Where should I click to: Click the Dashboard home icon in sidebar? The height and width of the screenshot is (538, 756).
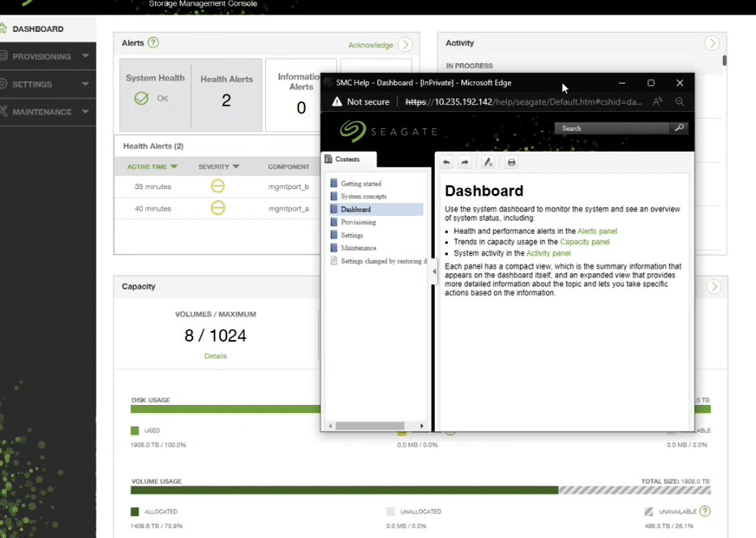point(3,28)
